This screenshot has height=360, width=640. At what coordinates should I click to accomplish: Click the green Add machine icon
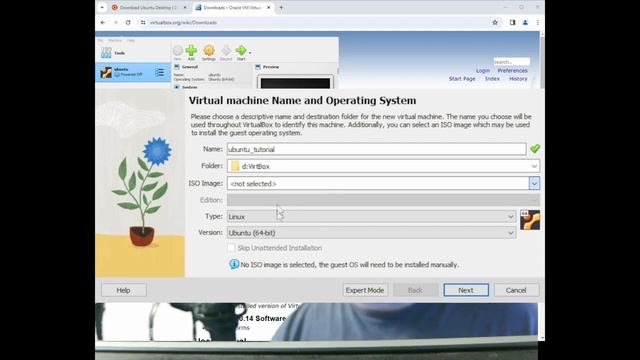[x=191, y=51]
